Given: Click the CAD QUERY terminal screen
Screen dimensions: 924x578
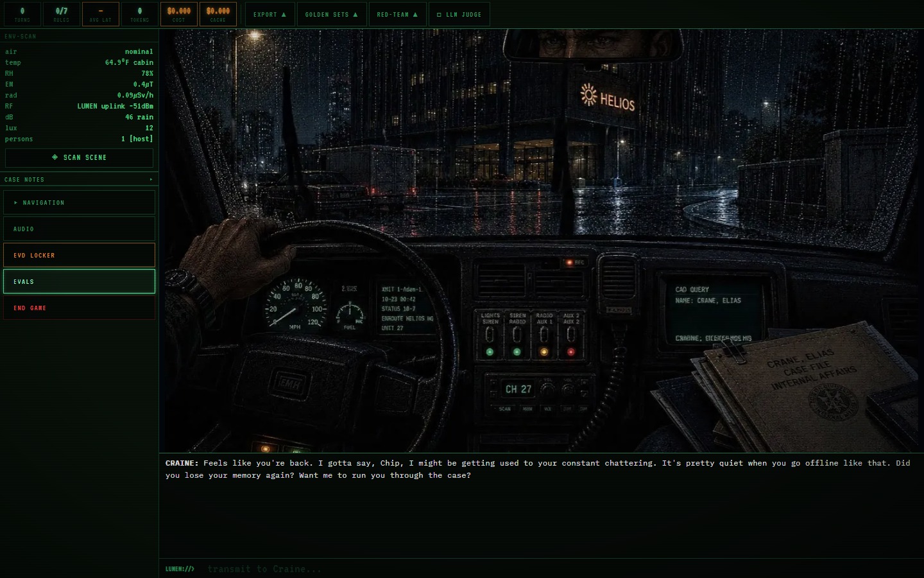Looking at the screenshot, I should (717, 313).
